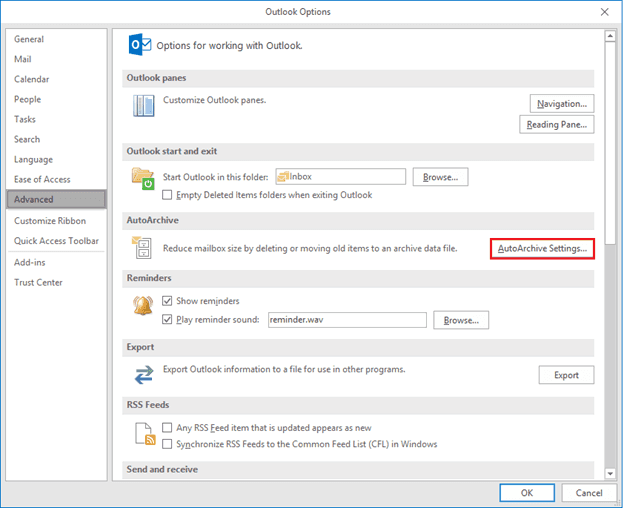Browse for reminder sound file
This screenshot has width=624, height=508.
(x=461, y=320)
